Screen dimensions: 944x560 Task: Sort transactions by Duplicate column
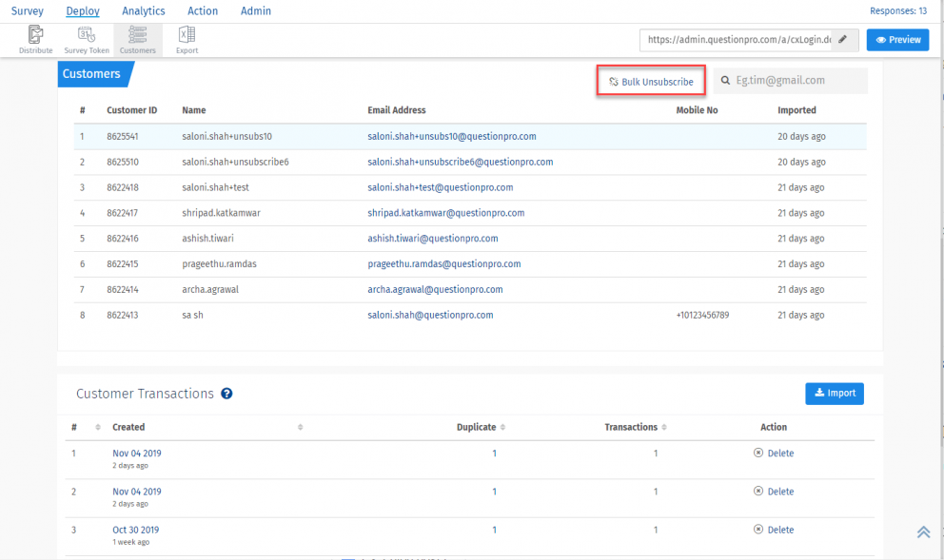[502, 428]
